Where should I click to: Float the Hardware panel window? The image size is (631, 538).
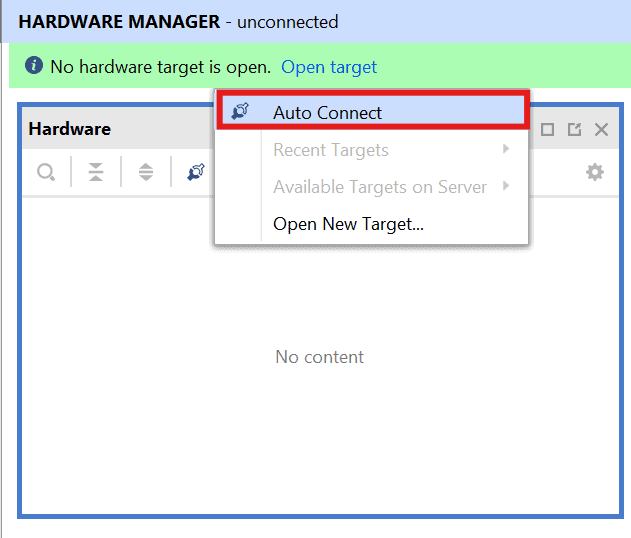click(x=574, y=129)
